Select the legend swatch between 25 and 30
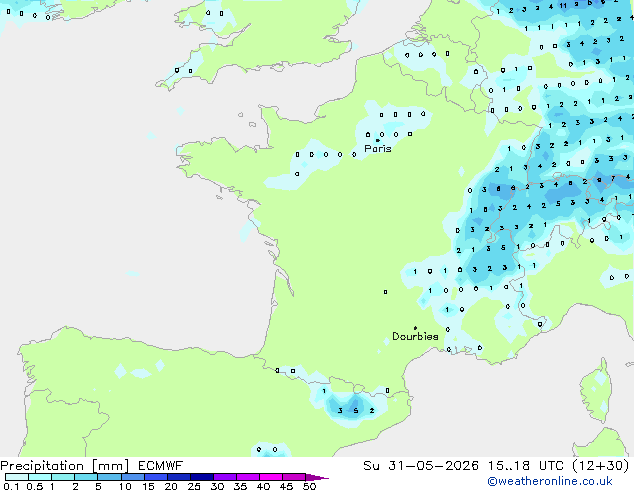Image resolution: width=634 pixels, height=490 pixels. point(202,477)
